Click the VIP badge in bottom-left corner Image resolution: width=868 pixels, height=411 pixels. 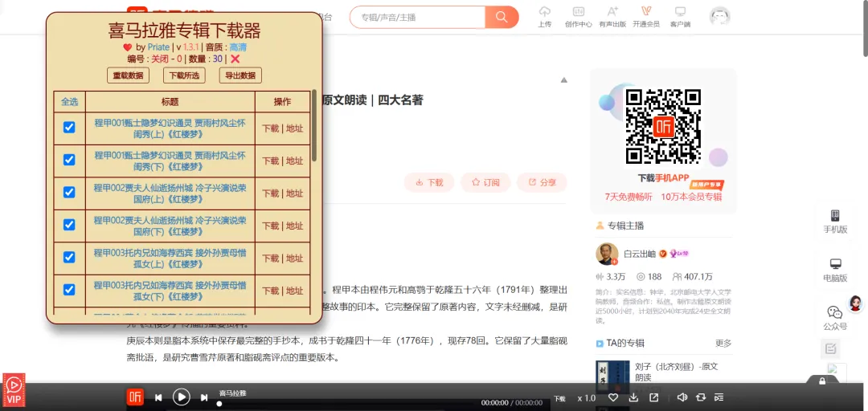click(14, 391)
